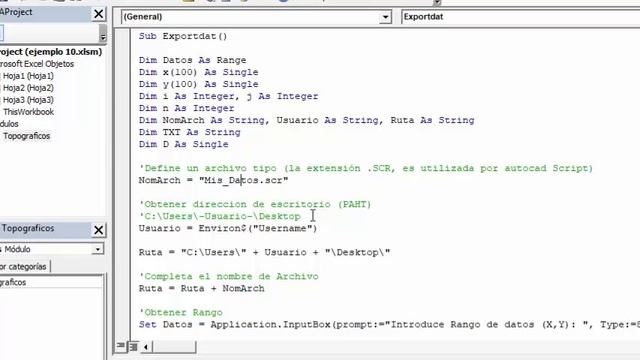Click the 'Define un archivo tipo' comment
This screenshot has width=640, height=360.
tap(366, 168)
